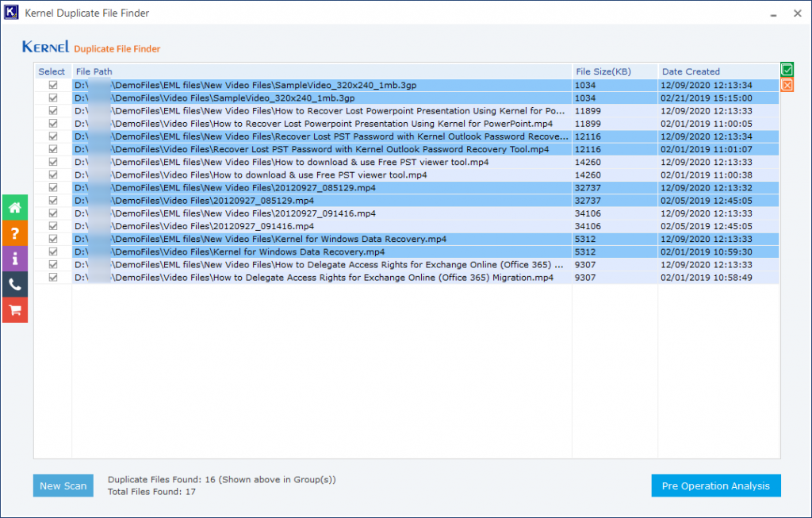
Task: Select all duplicates with the green checkmark icon
Action: tap(787, 70)
